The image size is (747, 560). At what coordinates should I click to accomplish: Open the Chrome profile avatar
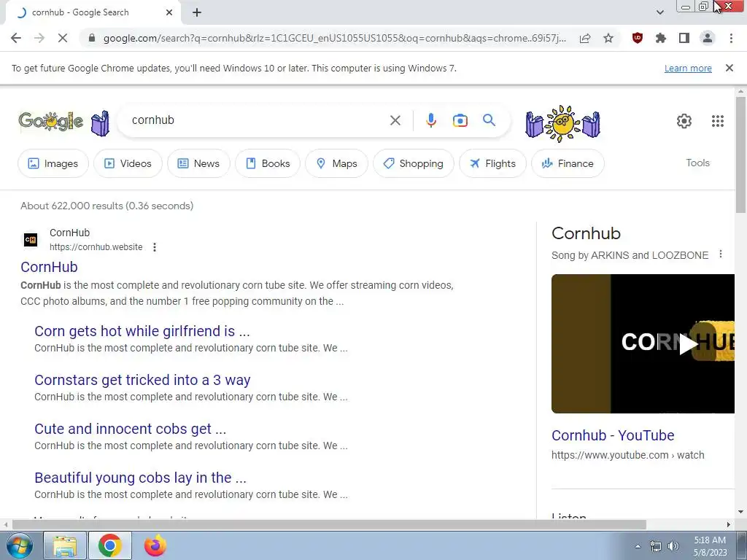pos(708,38)
